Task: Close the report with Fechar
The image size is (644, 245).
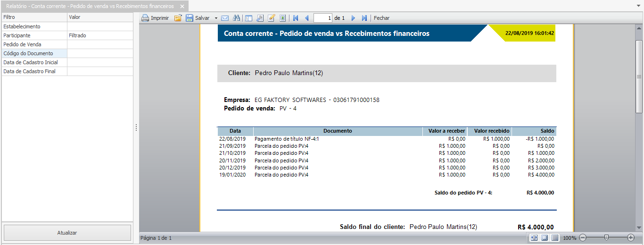Action: point(381,18)
